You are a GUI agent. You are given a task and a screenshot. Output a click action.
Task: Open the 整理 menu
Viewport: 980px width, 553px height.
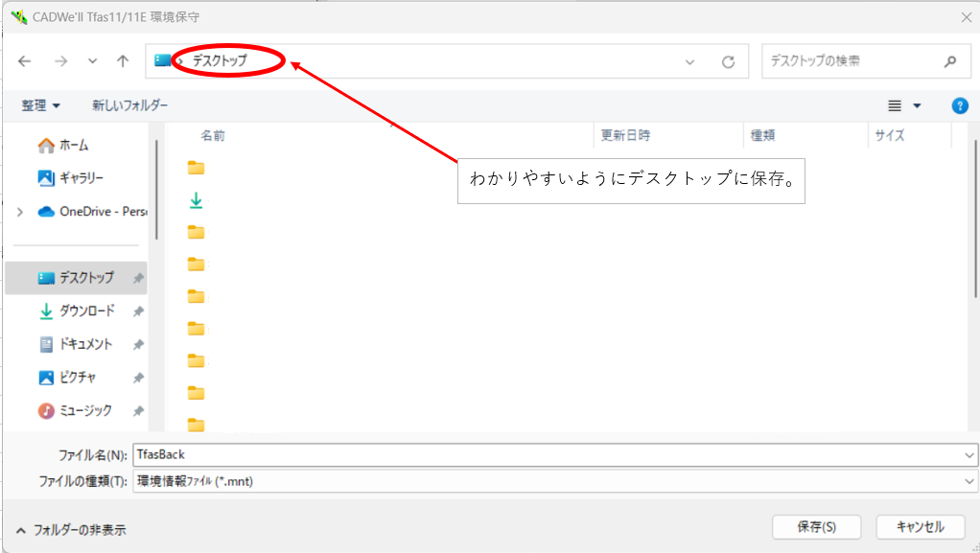tap(40, 105)
